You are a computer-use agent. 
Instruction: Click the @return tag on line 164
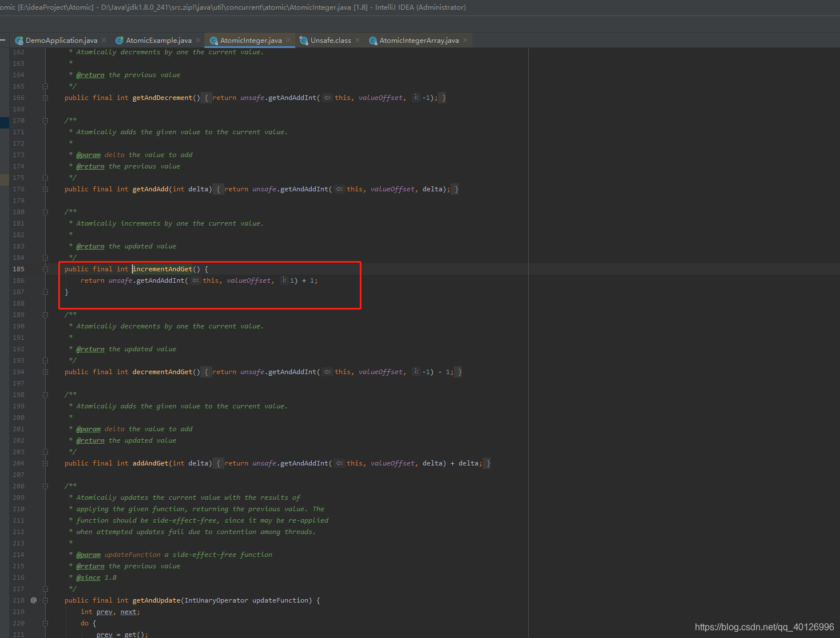[x=90, y=75]
